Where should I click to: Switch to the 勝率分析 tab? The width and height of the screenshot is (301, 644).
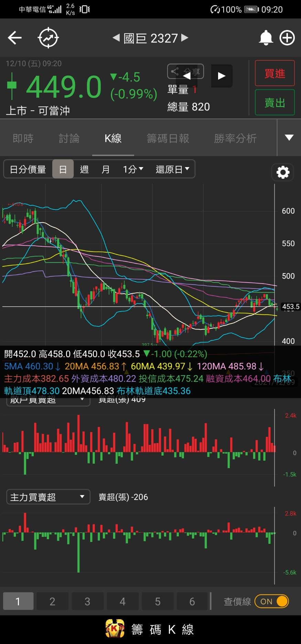click(235, 139)
